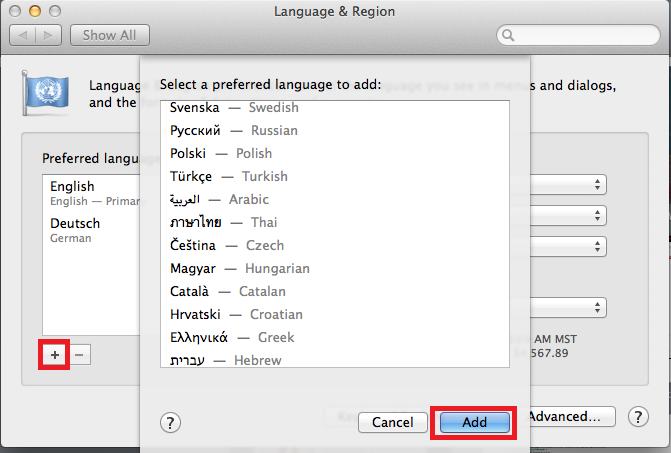Choose Čeština — Czech in the list
This screenshot has height=453, width=671.
click(x=227, y=245)
